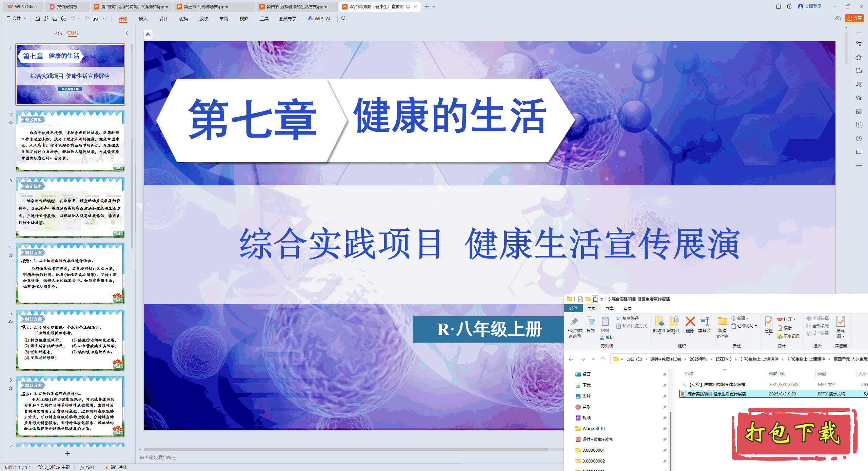Select slide 4 thumbnail titled 制订方案

pos(70,273)
